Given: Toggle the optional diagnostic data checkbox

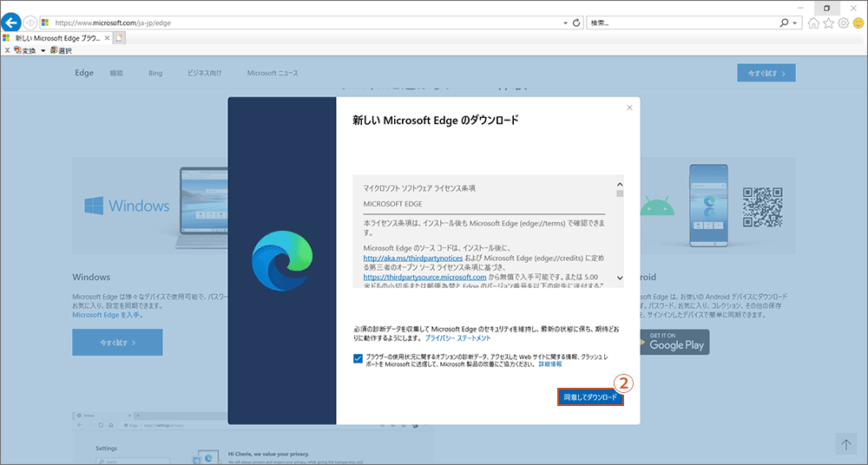Looking at the screenshot, I should point(358,358).
